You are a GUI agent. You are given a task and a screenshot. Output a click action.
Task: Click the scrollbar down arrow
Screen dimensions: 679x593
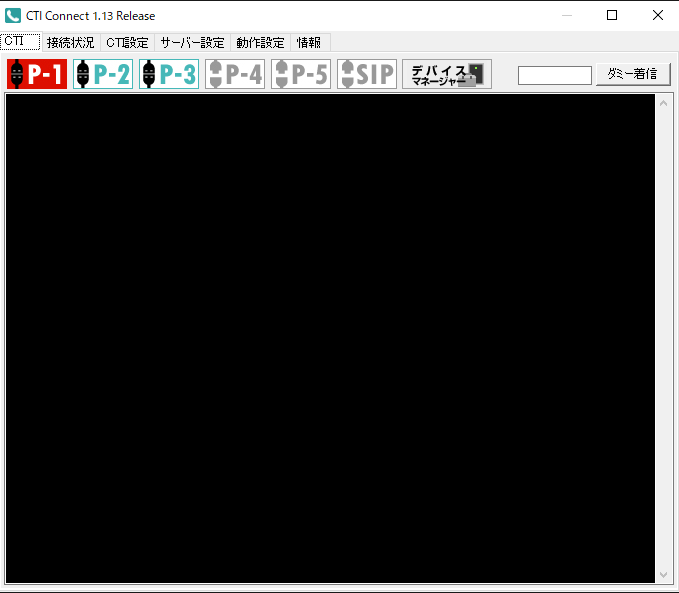point(663,575)
